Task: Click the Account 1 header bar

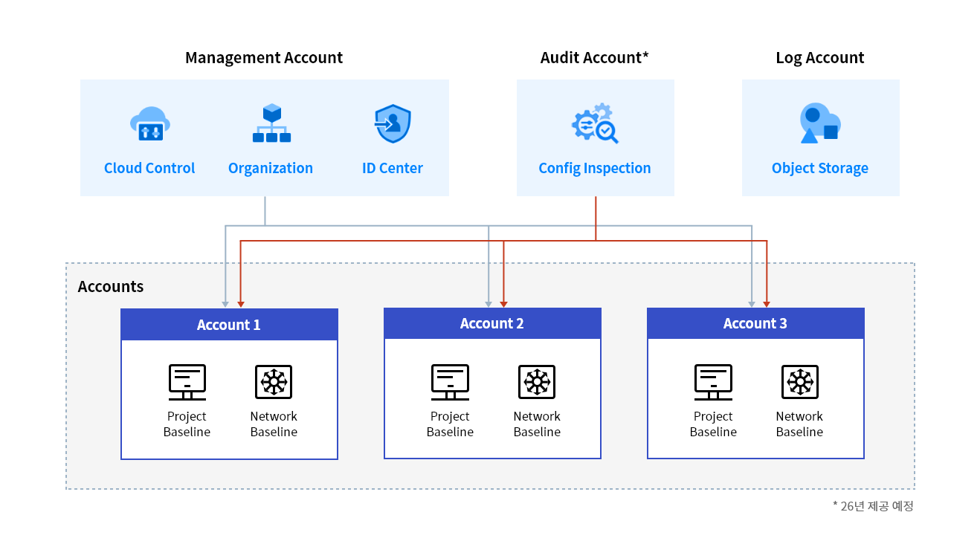Action: pos(229,325)
